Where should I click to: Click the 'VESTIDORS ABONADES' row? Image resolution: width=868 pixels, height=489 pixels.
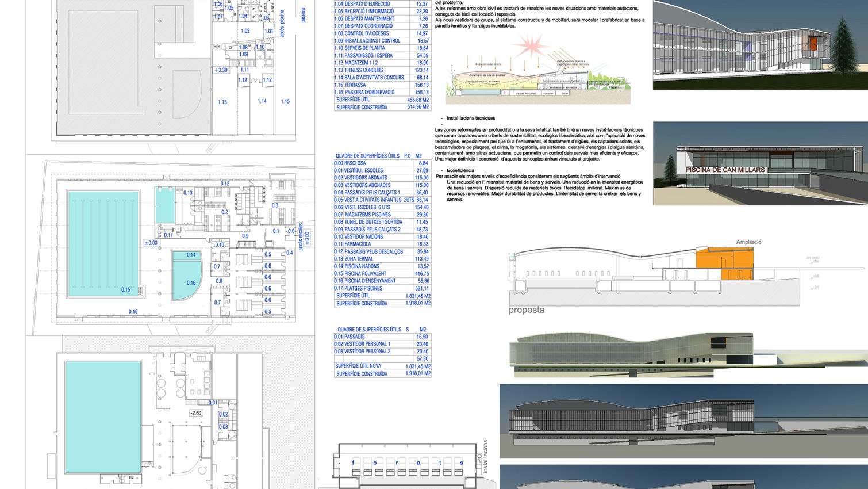coord(382,185)
